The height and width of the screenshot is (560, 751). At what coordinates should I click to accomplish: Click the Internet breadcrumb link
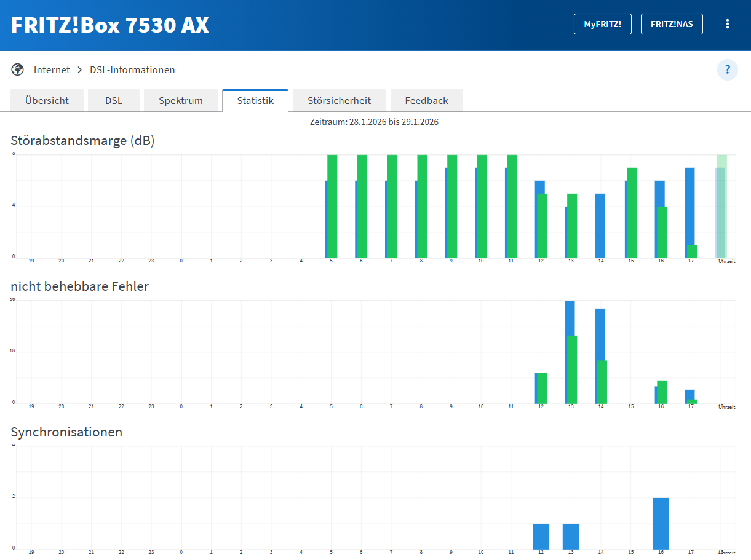(x=52, y=70)
